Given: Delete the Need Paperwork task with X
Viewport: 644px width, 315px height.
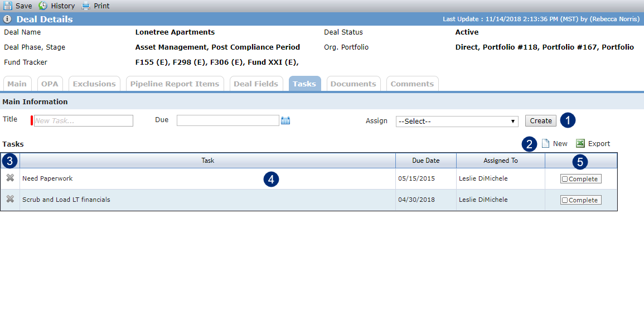Looking at the screenshot, I should pyautogui.click(x=10, y=178).
